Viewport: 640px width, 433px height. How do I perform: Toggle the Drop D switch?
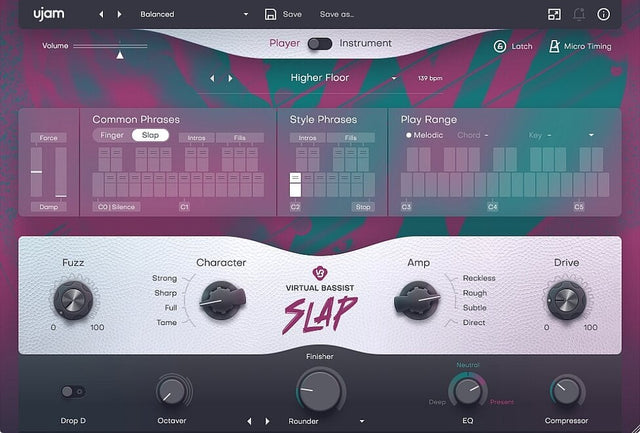point(72,392)
